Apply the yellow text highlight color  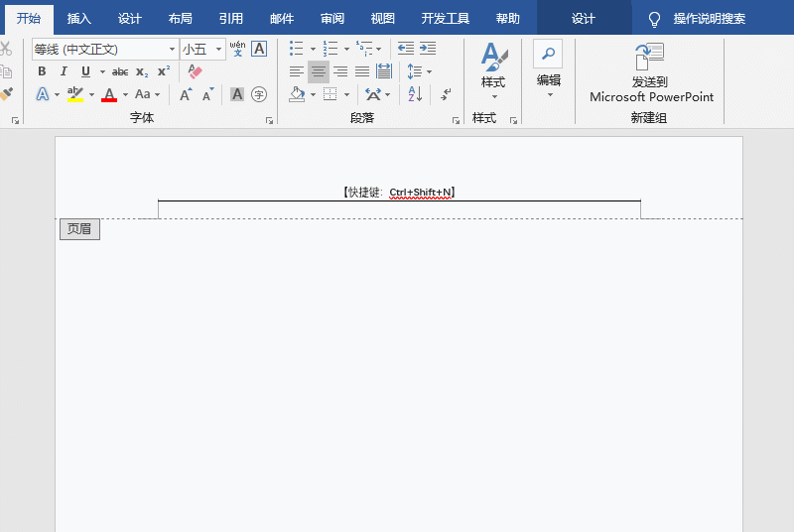click(75, 94)
